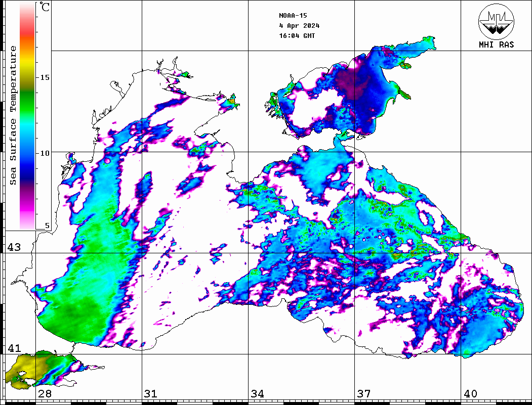Click the latitude label '41'

click(x=14, y=348)
